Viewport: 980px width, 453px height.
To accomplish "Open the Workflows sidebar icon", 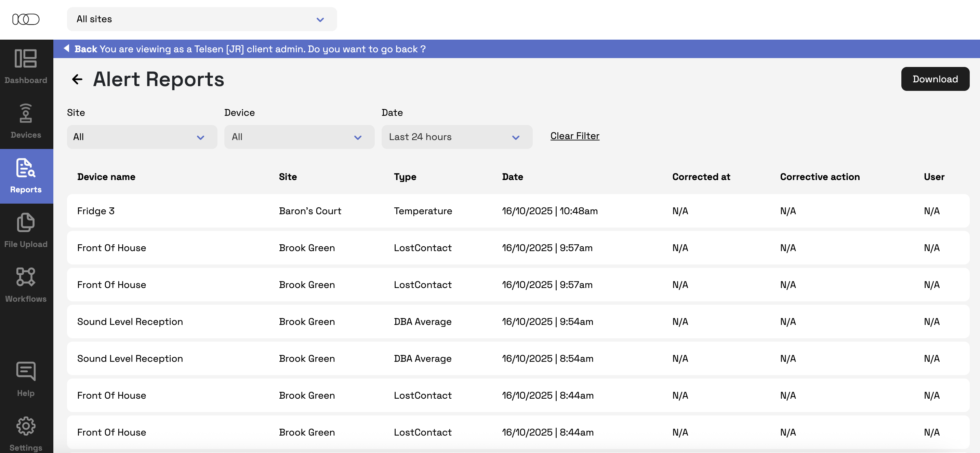I will pos(26,285).
